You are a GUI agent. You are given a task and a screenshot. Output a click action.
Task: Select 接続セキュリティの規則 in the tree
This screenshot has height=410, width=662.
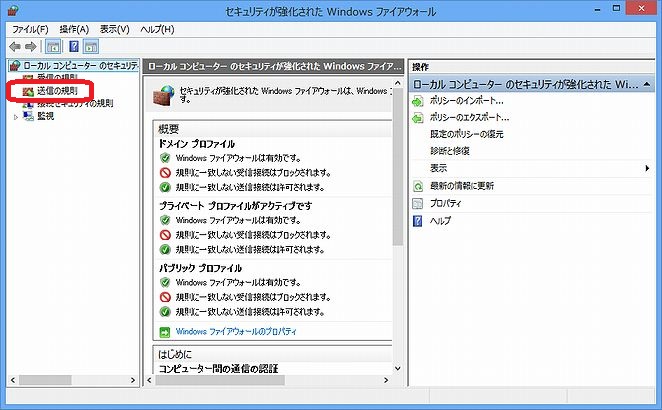click(75, 103)
